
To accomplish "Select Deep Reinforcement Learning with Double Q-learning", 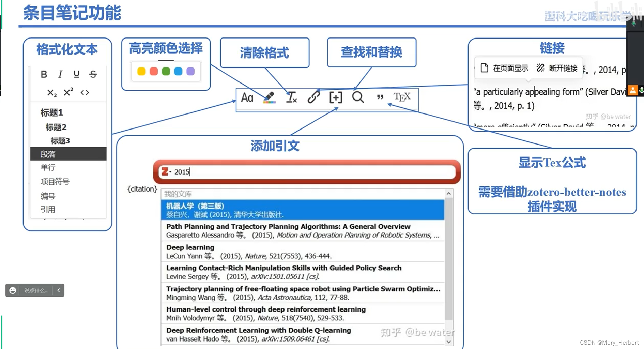I will click(303, 334).
